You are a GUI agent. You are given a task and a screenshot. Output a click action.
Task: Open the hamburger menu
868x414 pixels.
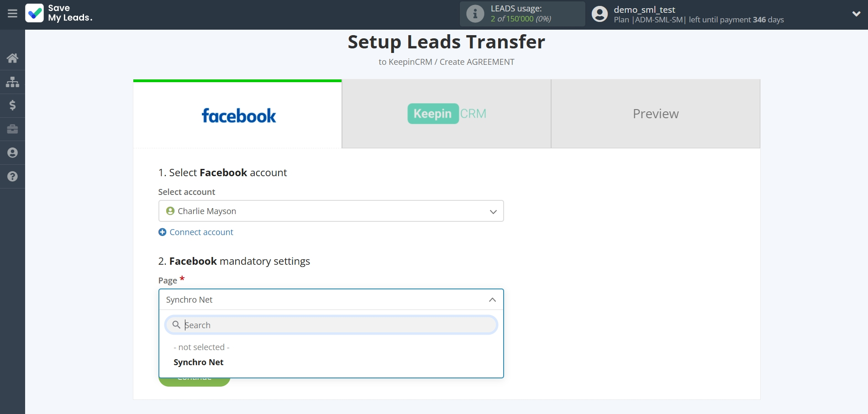(12, 14)
